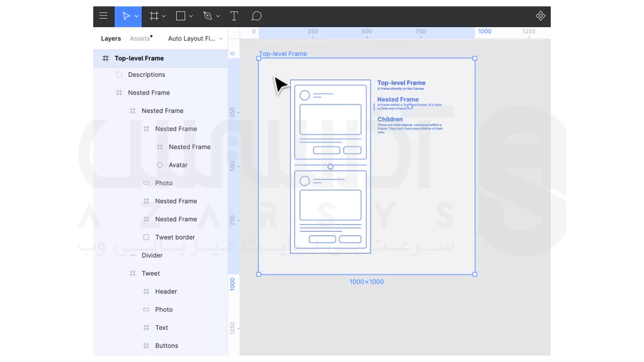
Task: Select the Rectangle shape tool
Action: 181,16
